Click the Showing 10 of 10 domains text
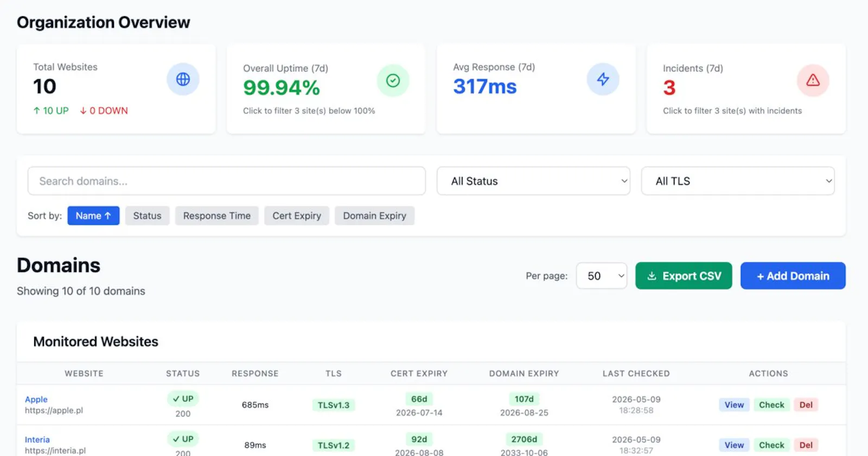 pos(81,291)
